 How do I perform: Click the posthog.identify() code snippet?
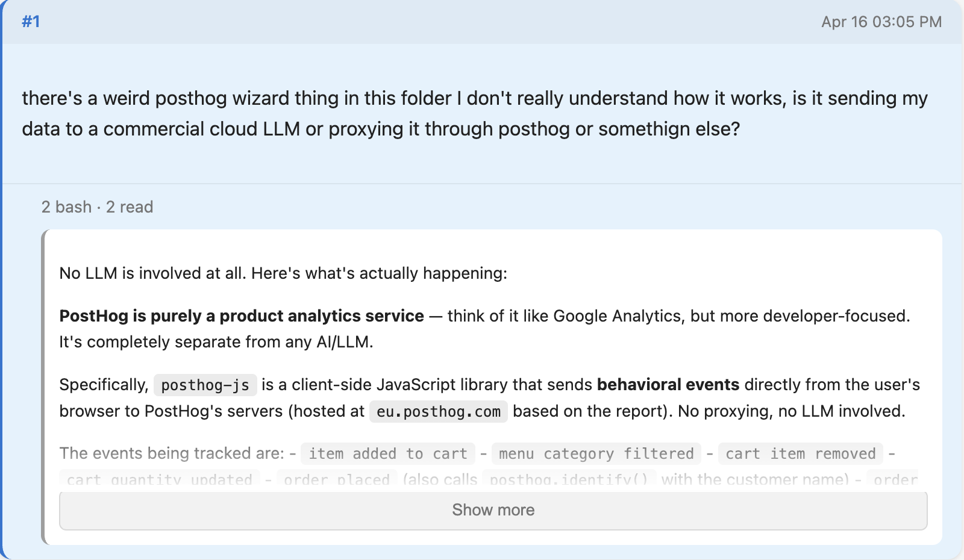(x=568, y=479)
